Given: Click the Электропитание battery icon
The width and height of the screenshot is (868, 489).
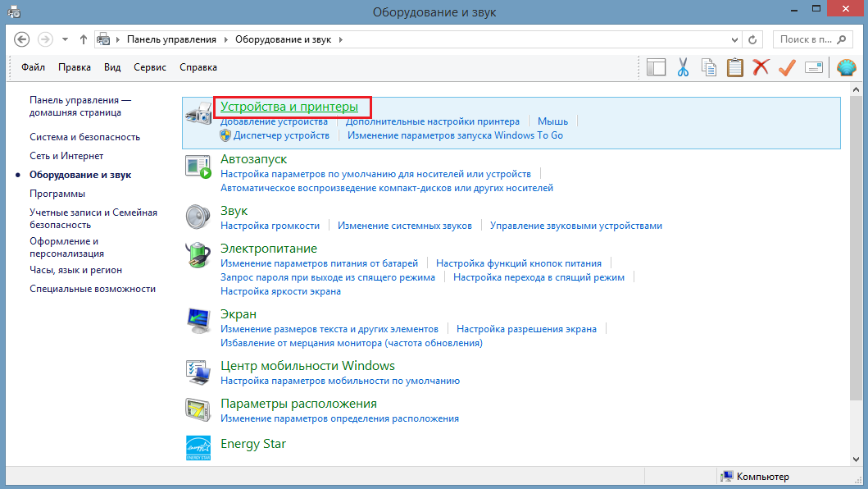Looking at the screenshot, I should click(x=198, y=255).
